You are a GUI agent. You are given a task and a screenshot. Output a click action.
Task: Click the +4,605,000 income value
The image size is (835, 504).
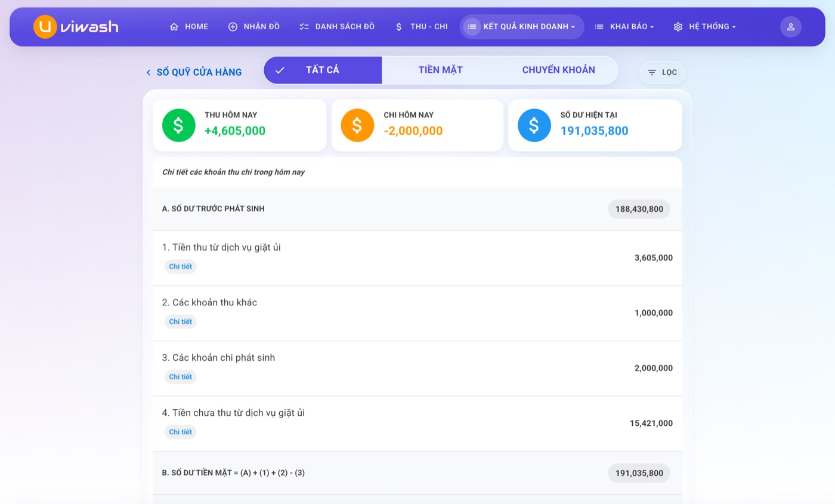pos(235,131)
